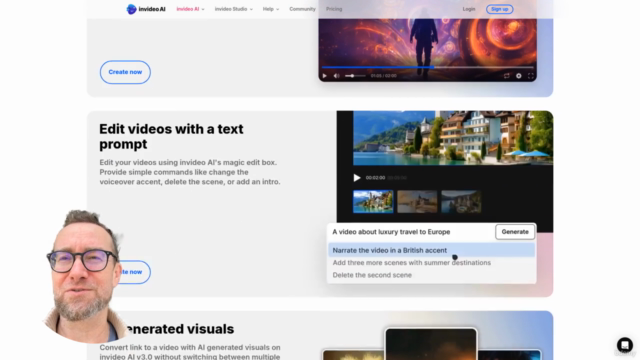Viewport: 640px width, 360px height.
Task: Play the top video
Action: (324, 76)
